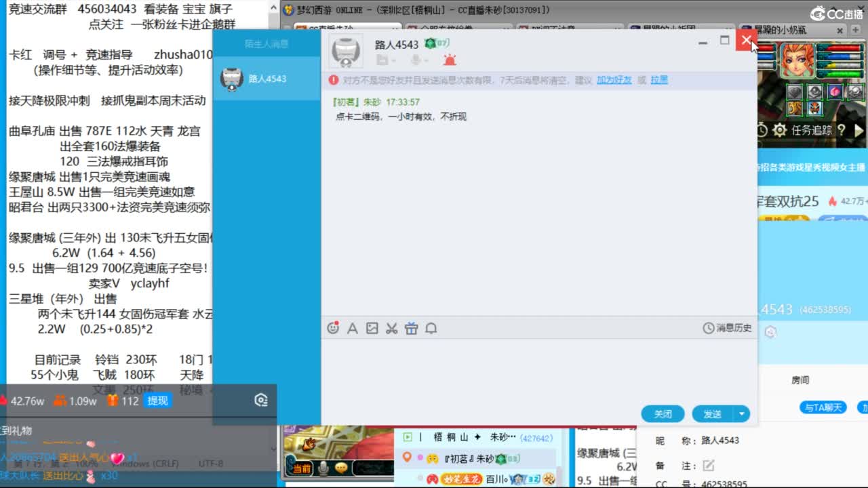The width and height of the screenshot is (868, 488).
Task: Open the emoji picker in chat toolbar
Action: pyautogui.click(x=333, y=328)
